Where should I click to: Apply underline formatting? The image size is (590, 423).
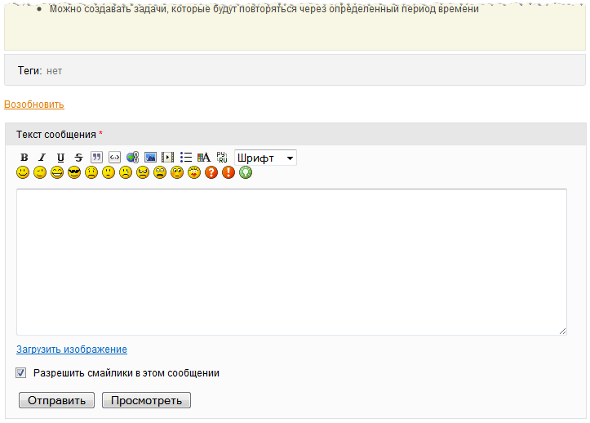tap(60, 157)
